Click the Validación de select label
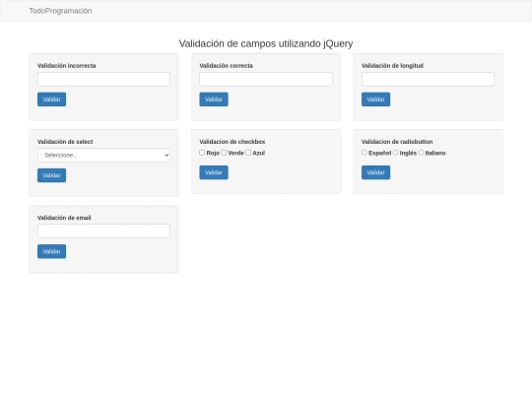 (x=65, y=142)
